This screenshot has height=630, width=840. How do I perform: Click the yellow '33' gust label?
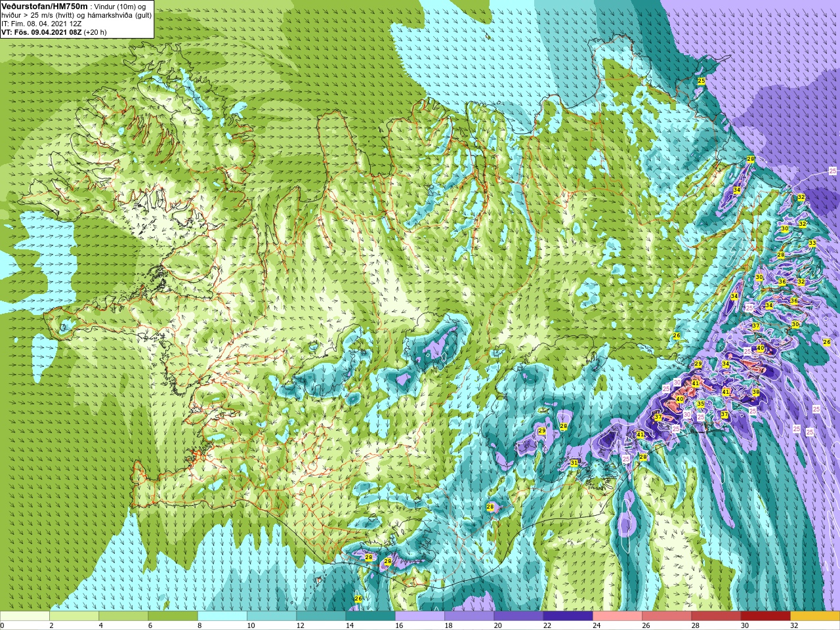(812, 243)
